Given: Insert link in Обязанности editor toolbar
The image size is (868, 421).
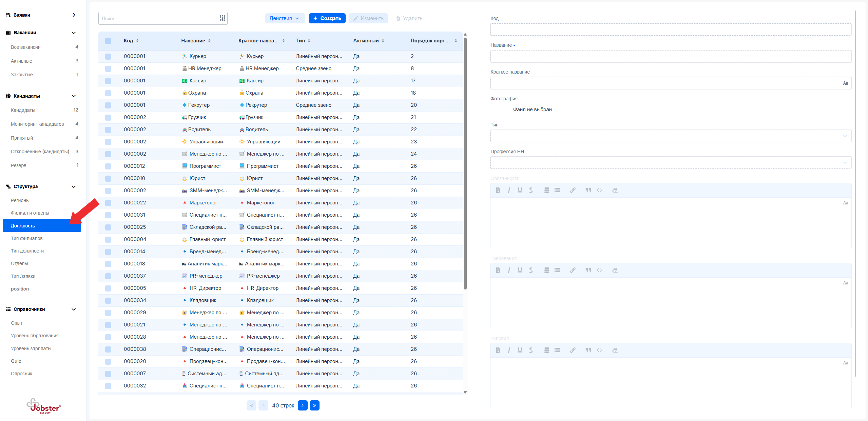Looking at the screenshot, I should [572, 190].
